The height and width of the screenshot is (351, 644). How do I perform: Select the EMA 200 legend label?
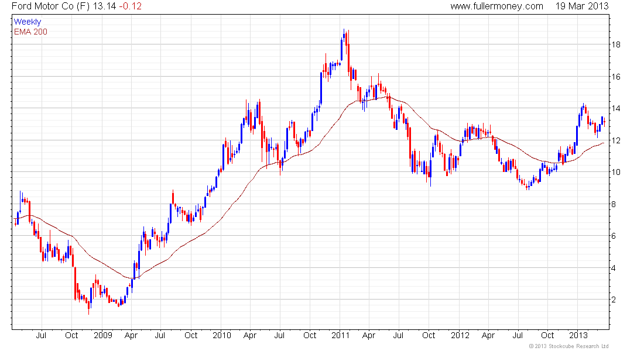(30, 32)
